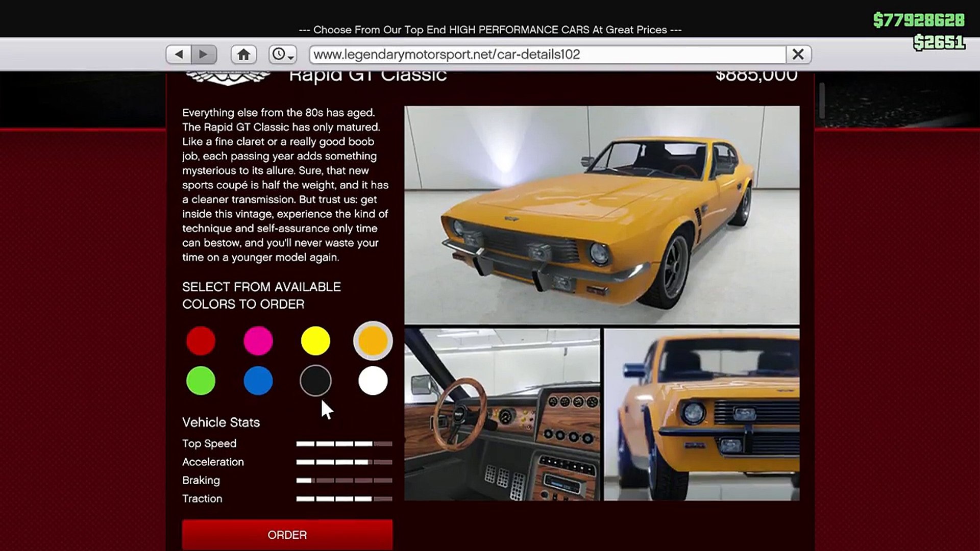Click the browser back arrow button

[x=179, y=54]
